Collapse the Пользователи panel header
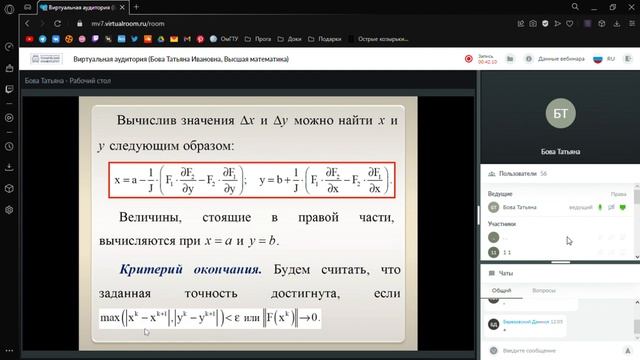This screenshot has height=360, width=640. pyautogui.click(x=560, y=173)
